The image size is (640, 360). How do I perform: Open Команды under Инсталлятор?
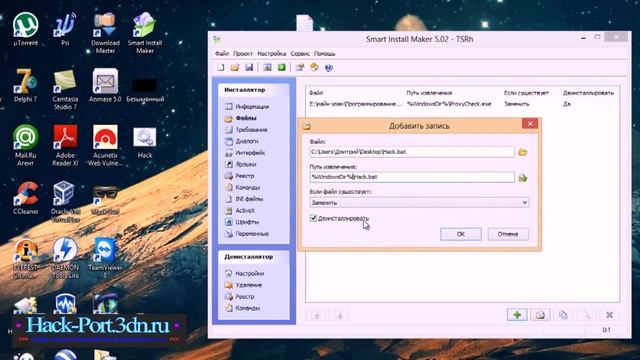click(x=242, y=187)
